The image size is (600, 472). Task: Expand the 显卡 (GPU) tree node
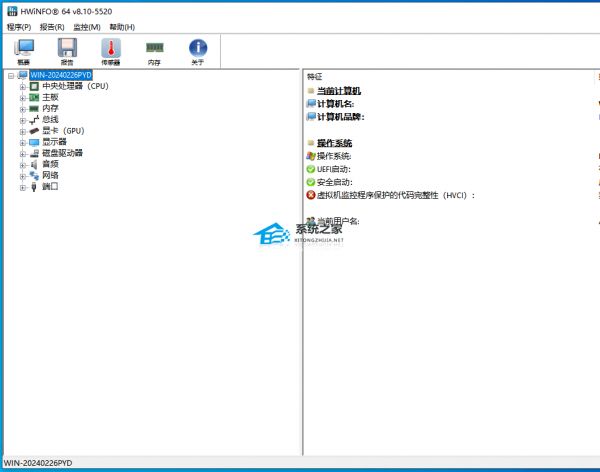[x=23, y=132]
